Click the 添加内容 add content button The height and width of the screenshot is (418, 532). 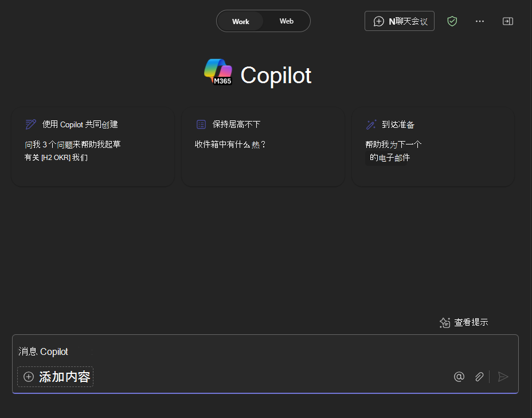tap(55, 377)
